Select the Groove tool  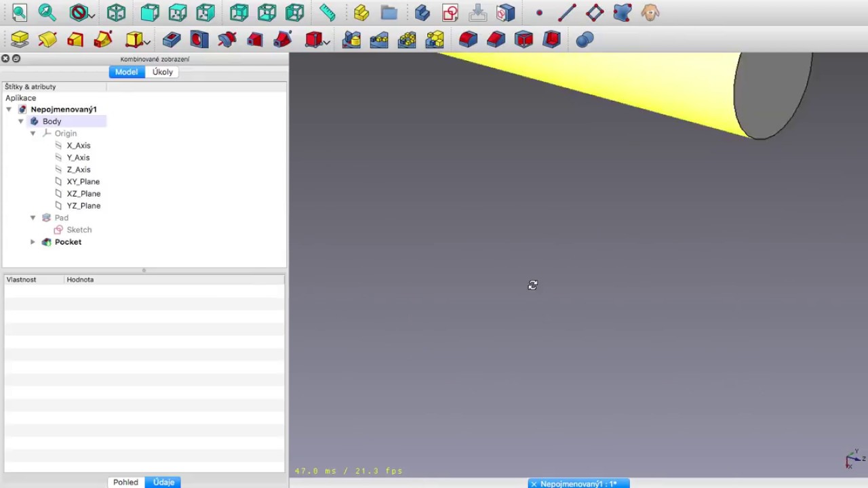(x=227, y=39)
